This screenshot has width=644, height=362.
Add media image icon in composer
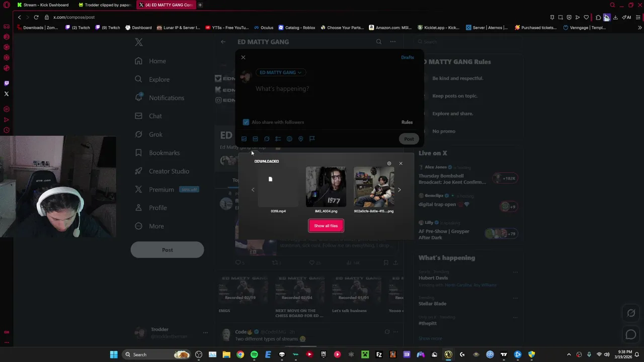click(x=244, y=139)
